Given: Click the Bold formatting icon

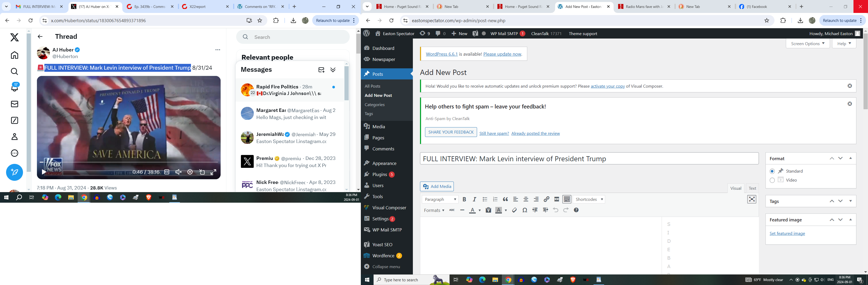Looking at the screenshot, I should pos(464,199).
